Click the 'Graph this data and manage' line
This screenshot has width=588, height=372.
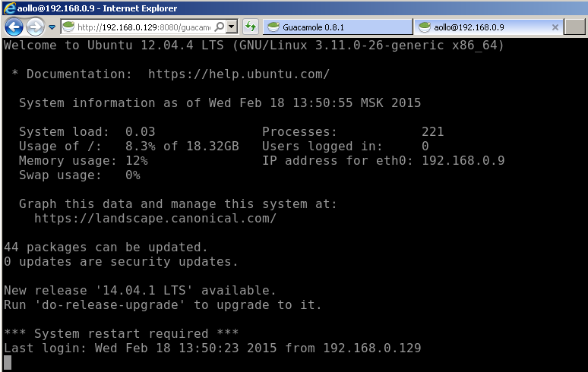click(178, 203)
